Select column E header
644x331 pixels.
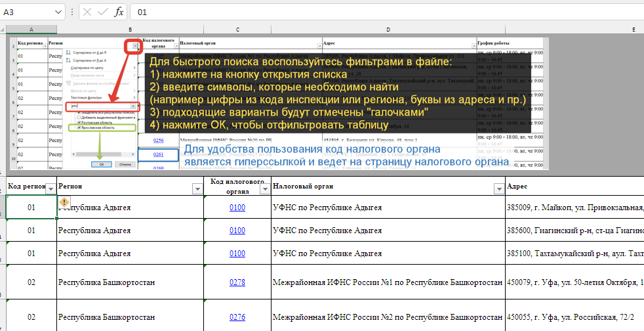[x=575, y=30]
